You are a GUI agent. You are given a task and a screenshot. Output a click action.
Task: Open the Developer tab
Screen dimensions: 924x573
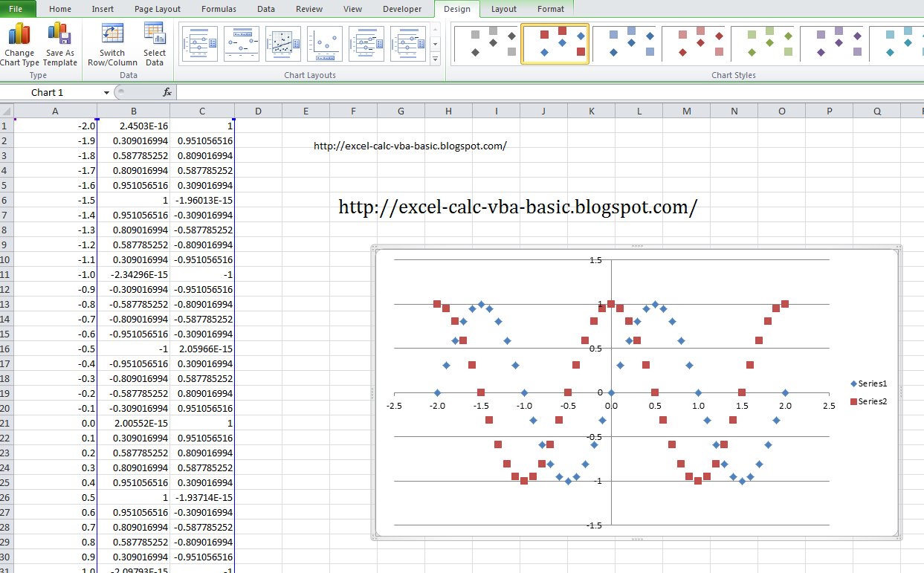pos(402,9)
